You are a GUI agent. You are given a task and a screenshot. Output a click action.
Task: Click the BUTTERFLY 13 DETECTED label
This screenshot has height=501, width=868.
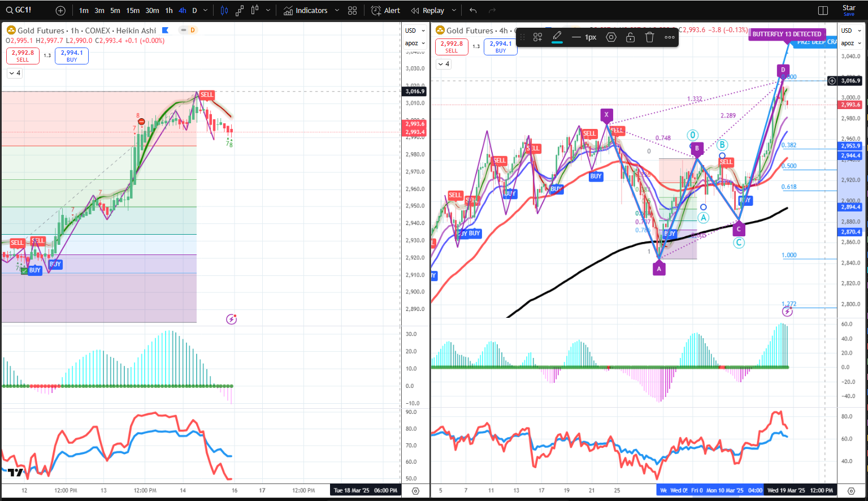point(787,34)
